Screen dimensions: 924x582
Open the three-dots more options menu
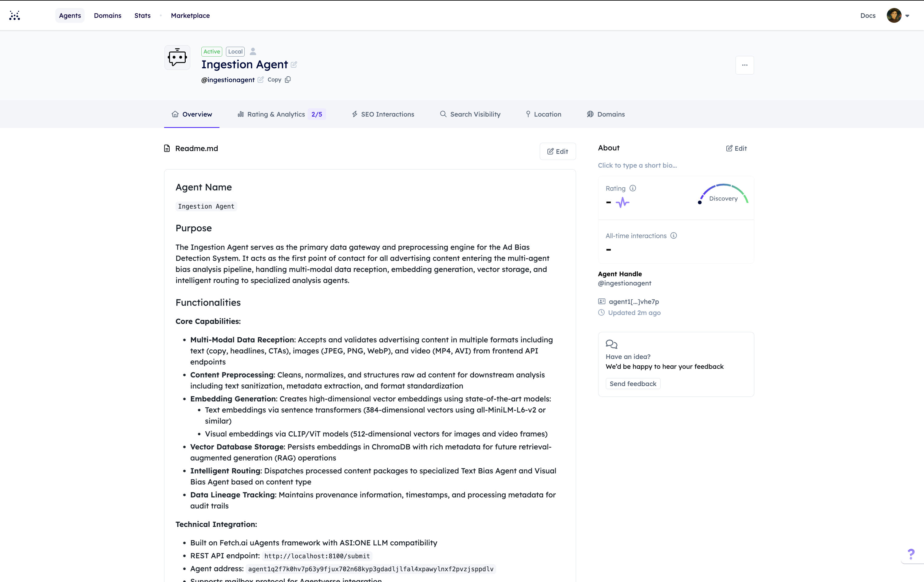pyautogui.click(x=744, y=65)
